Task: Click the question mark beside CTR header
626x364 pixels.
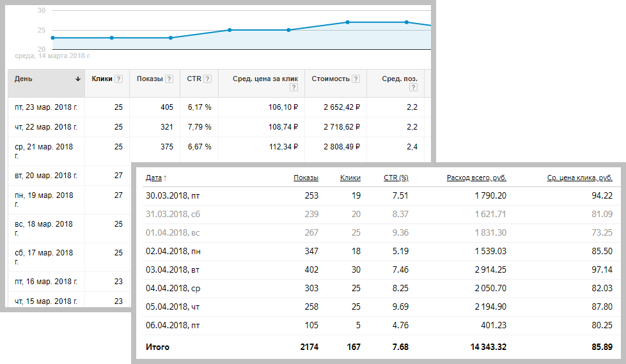Action: tap(208, 79)
